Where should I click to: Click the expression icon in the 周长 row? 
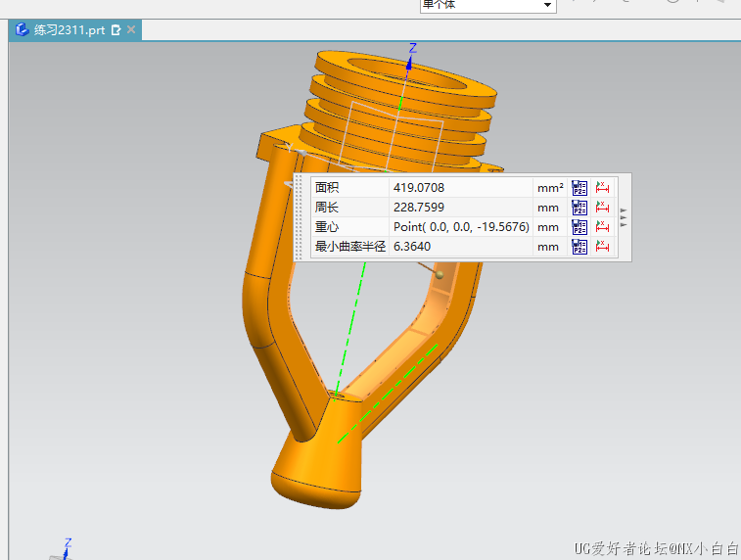[579, 207]
